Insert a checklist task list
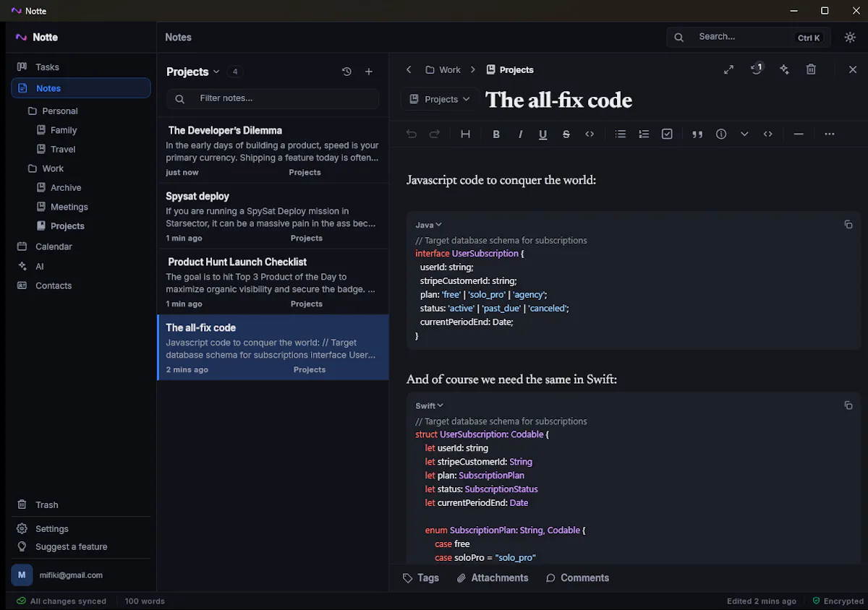The height and width of the screenshot is (610, 868). (667, 134)
